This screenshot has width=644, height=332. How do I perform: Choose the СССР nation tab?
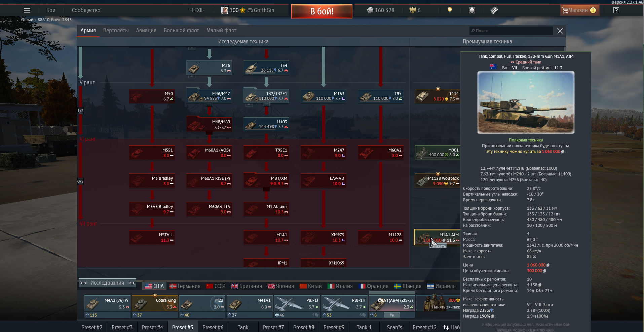(x=216, y=286)
